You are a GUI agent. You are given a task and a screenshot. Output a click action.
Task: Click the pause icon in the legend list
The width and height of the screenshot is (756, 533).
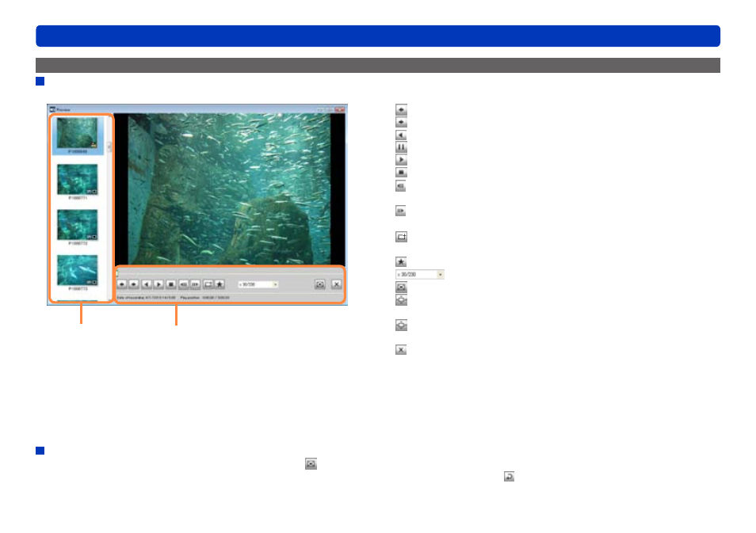tap(401, 147)
